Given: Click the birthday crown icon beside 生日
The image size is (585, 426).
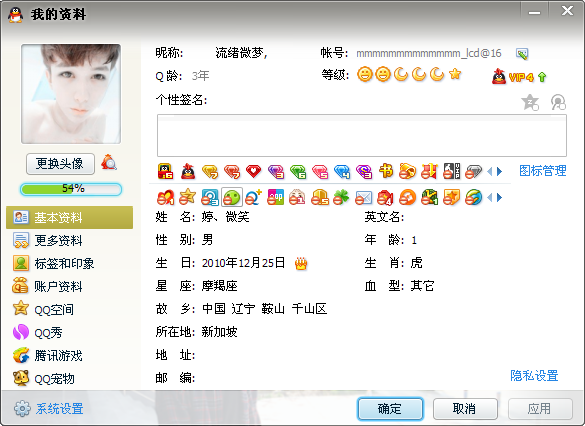Looking at the screenshot, I should pos(301,263).
